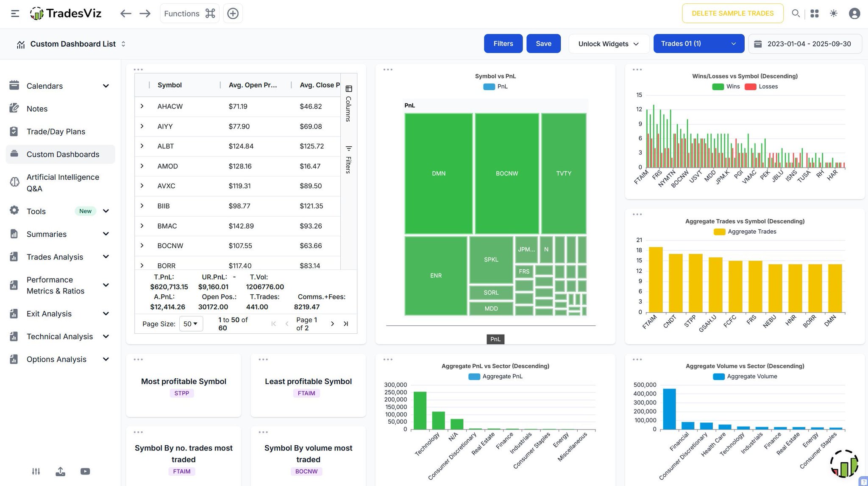Click the yellow Aggregate Trades legend swatch
Screen dimensions: 868x486
719,232
